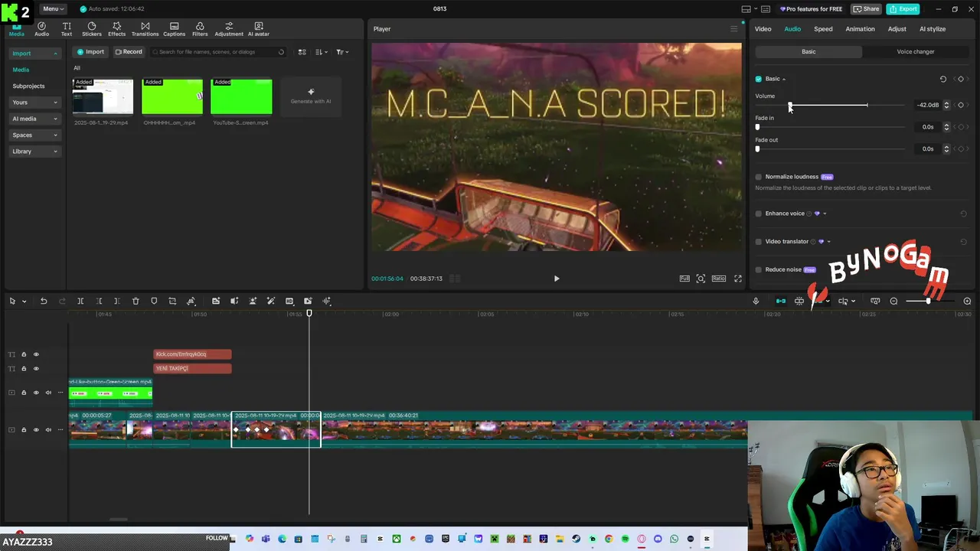Open the selection tool dropdown arrow

coord(24,302)
